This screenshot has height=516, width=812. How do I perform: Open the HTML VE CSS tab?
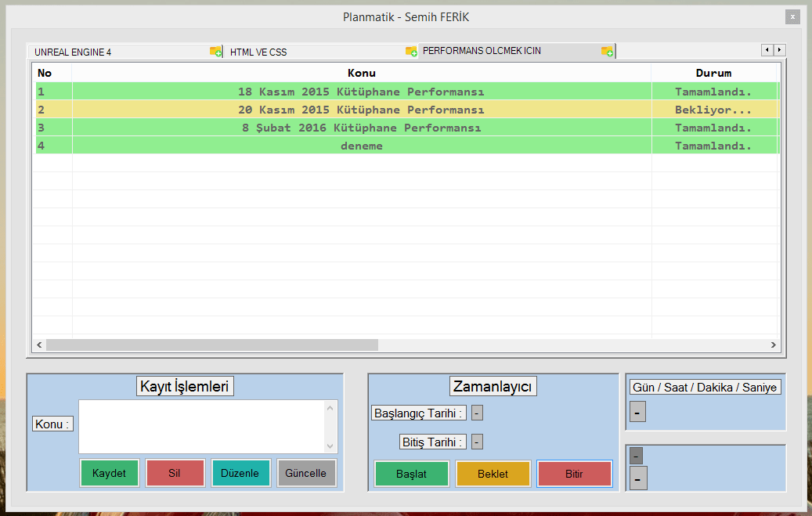coord(313,52)
